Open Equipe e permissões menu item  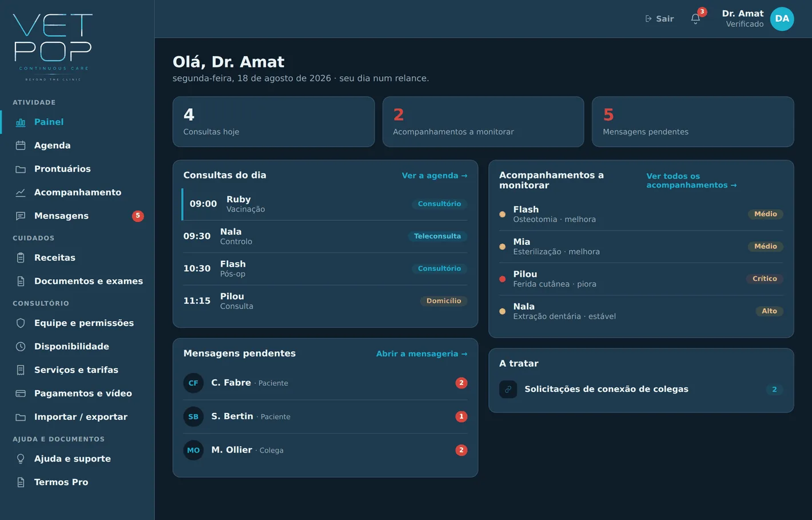(x=77, y=323)
